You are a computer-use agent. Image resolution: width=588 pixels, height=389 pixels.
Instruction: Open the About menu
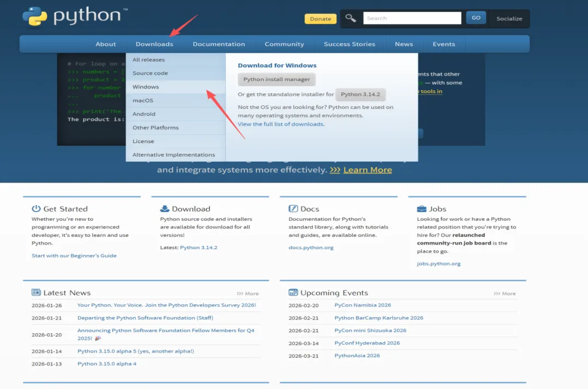click(x=106, y=44)
